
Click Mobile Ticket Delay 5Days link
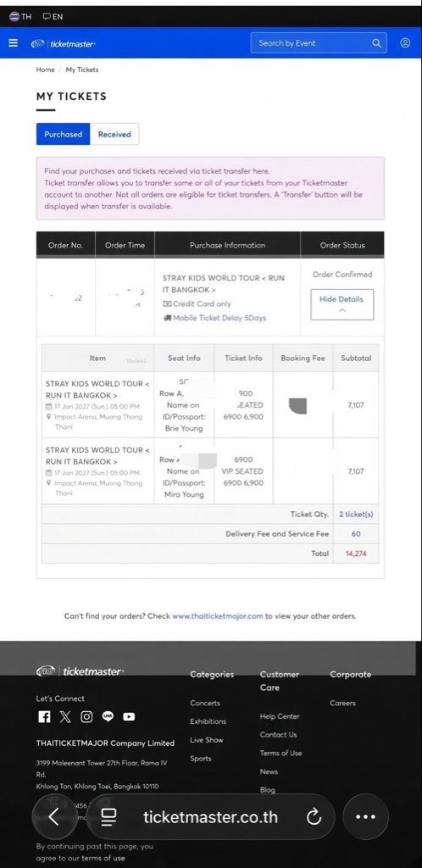(x=219, y=319)
